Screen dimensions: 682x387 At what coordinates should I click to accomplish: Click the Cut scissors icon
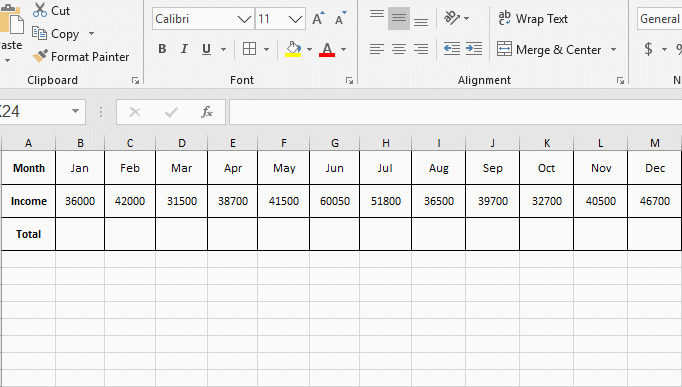[40, 10]
